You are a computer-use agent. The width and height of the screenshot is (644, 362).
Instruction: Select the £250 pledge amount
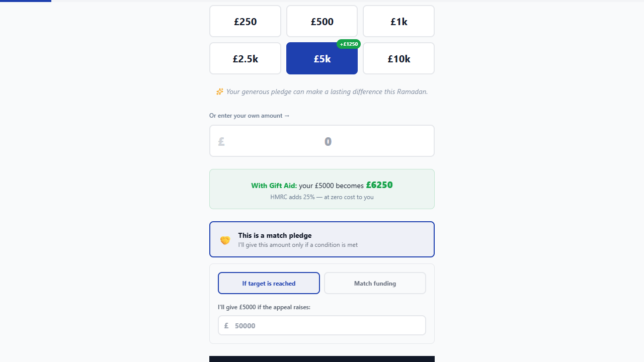tap(245, 21)
